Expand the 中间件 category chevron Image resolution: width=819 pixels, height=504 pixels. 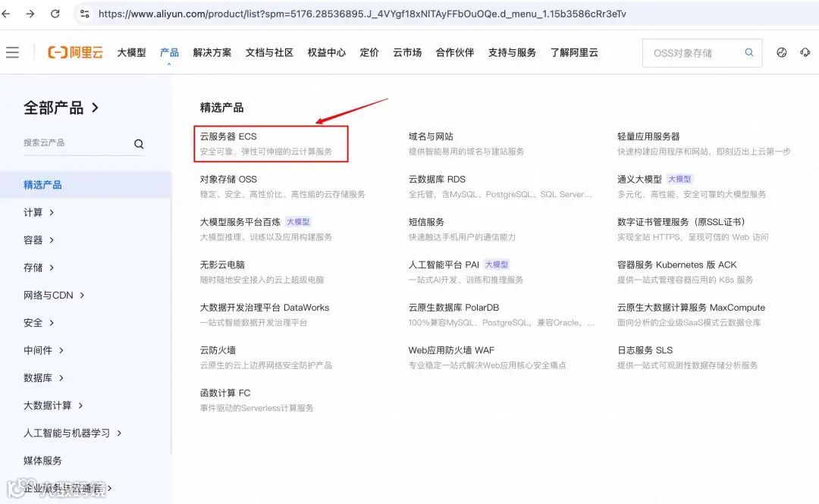click(x=61, y=350)
